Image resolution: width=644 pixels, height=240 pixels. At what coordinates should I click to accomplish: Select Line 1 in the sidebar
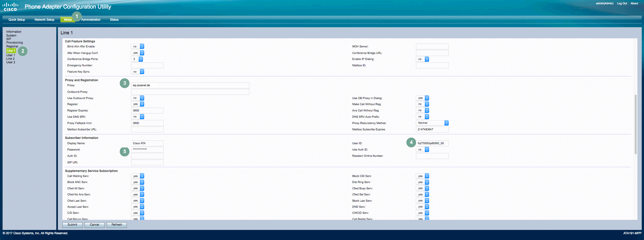(x=11, y=51)
